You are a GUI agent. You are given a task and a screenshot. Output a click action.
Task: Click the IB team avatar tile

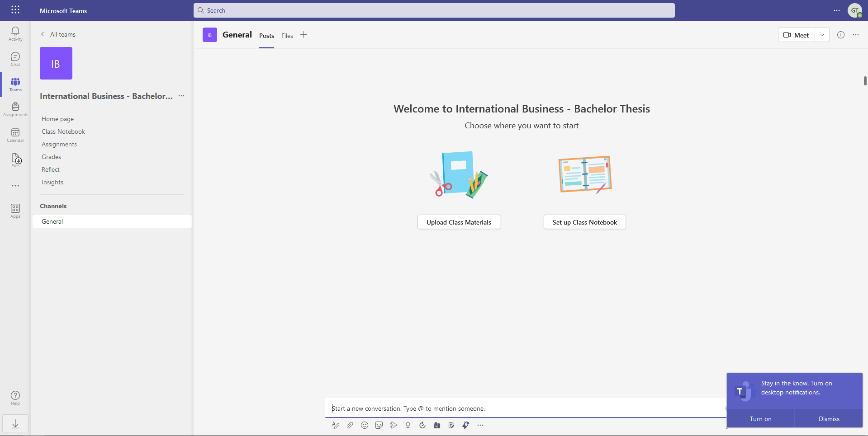[x=56, y=63]
